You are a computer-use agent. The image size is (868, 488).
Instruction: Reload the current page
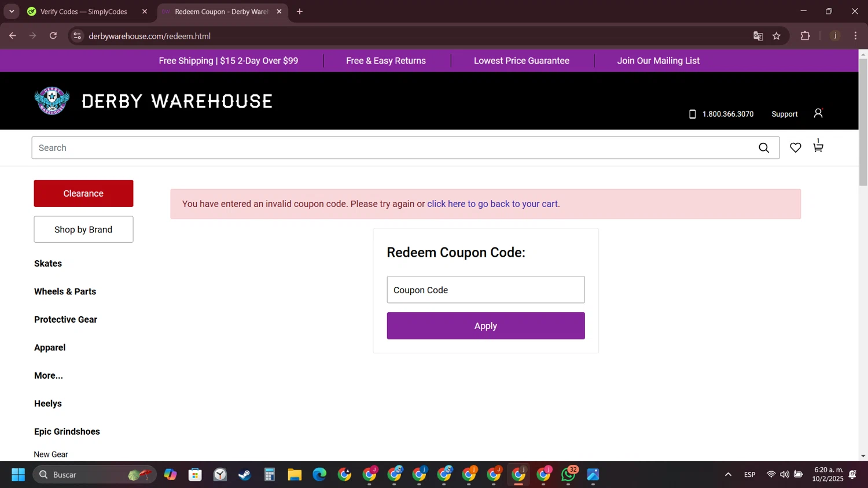coord(53,36)
